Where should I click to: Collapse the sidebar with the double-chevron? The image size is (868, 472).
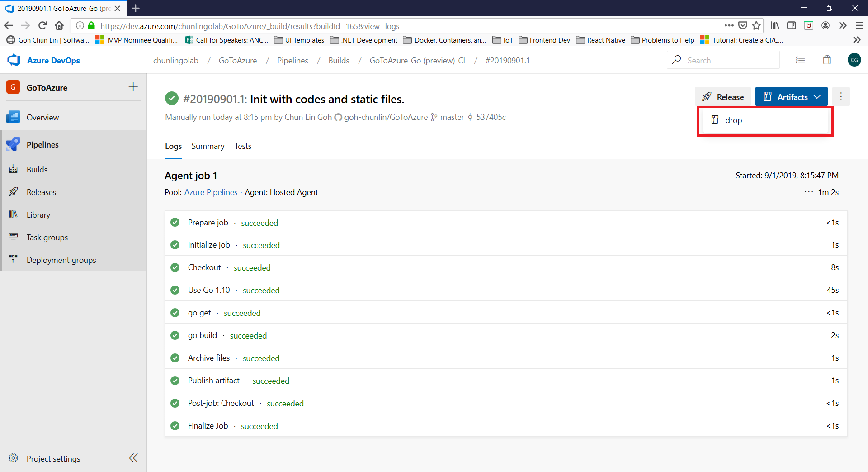tap(133, 458)
